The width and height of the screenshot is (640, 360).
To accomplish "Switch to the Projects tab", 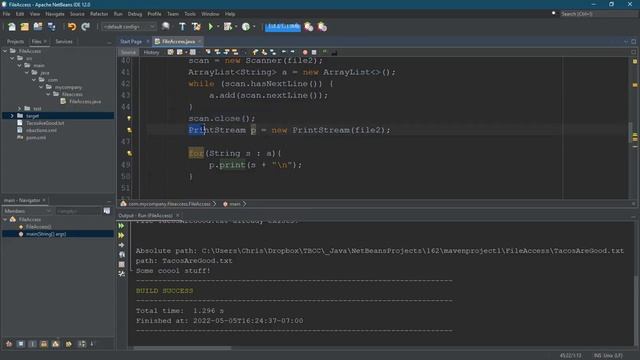I will coord(16,42).
